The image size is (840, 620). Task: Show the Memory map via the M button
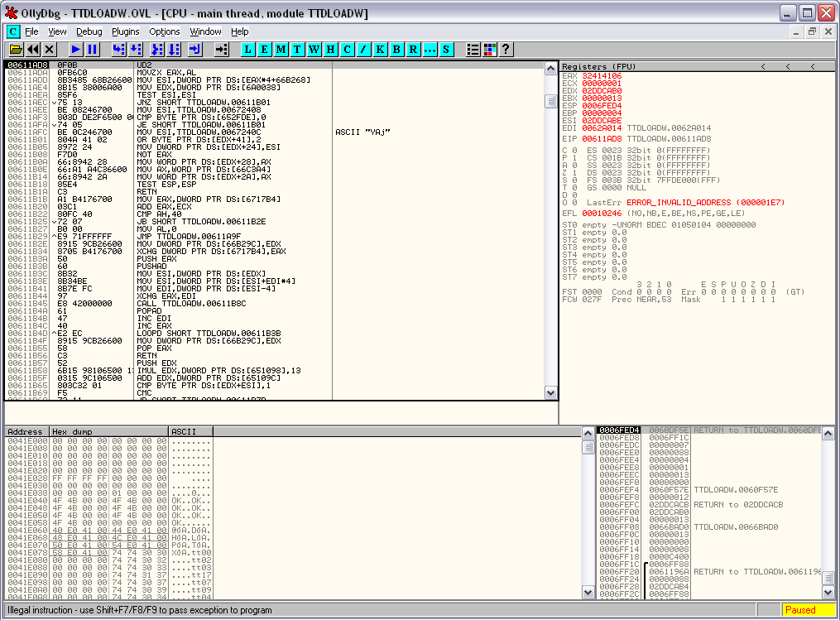coord(281,50)
